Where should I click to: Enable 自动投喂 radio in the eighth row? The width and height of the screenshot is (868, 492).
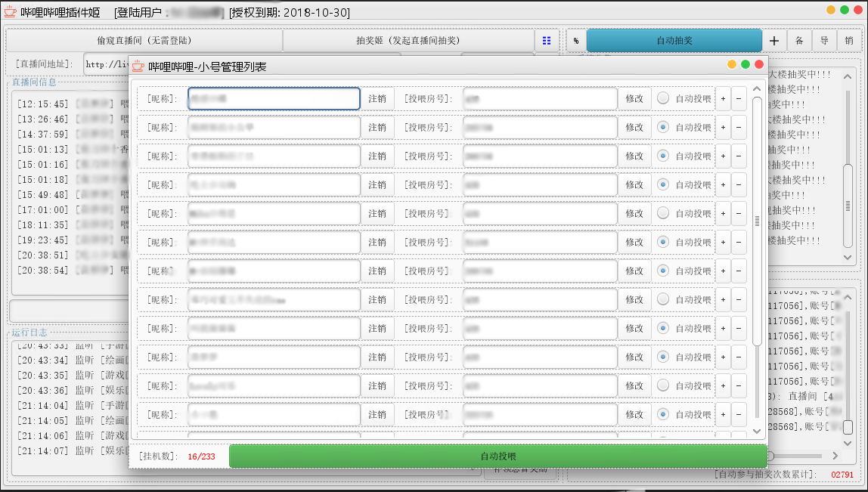pos(662,299)
